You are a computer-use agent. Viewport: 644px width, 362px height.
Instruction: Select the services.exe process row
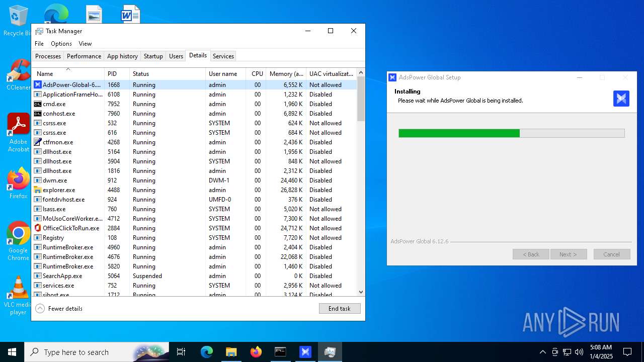(x=194, y=286)
